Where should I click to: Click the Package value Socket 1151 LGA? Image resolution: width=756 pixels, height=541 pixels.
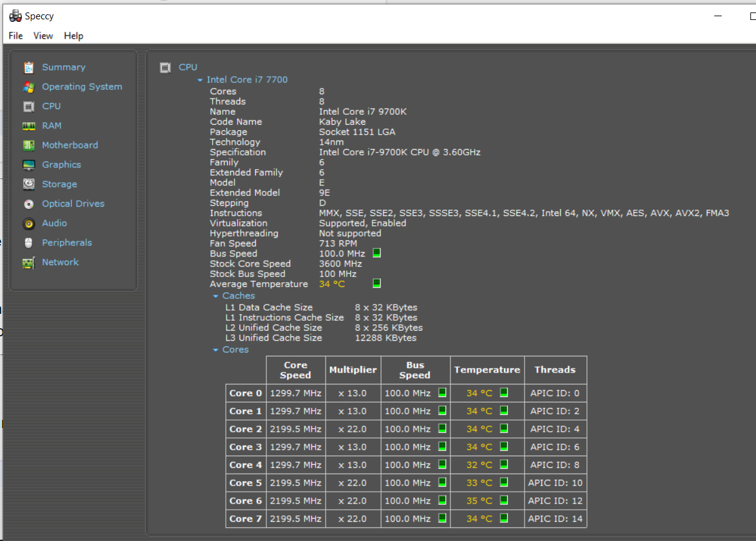pos(357,132)
